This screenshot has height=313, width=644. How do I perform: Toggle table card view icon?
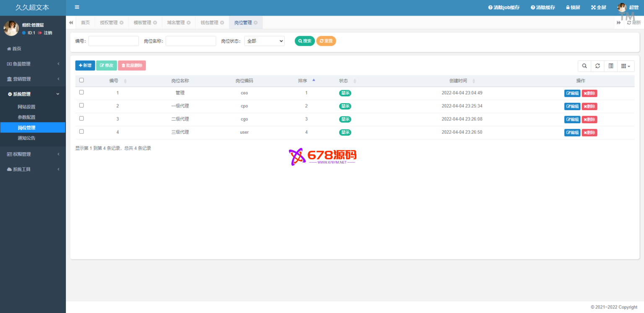click(x=611, y=66)
